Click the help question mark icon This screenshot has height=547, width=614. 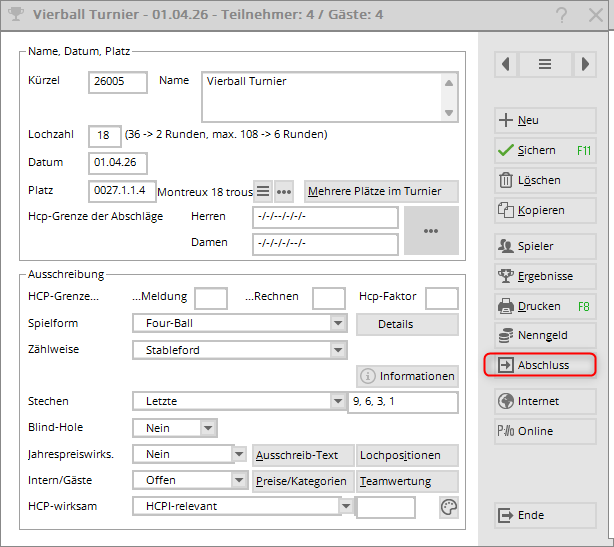point(562,15)
